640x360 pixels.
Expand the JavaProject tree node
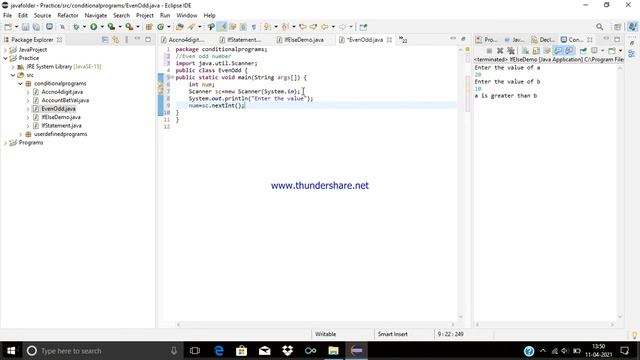[5, 50]
